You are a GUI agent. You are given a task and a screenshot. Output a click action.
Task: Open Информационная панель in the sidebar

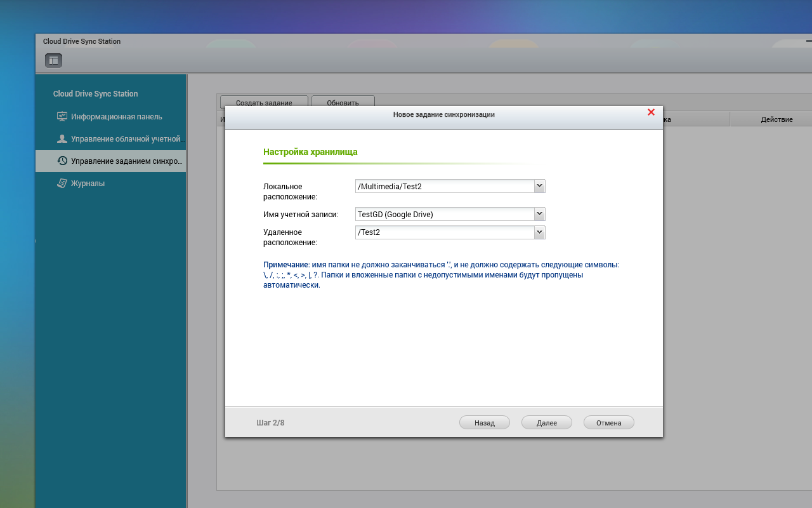[111, 117]
